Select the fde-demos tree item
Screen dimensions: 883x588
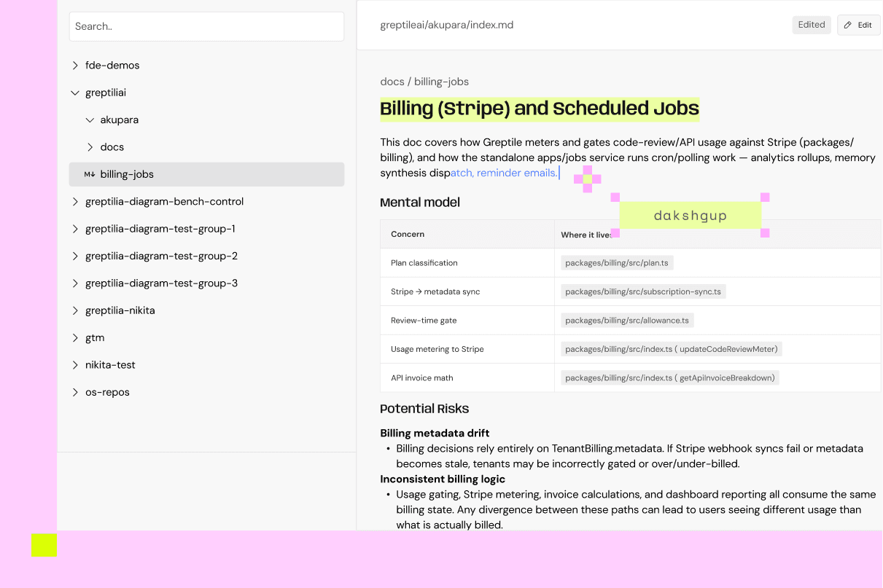click(x=112, y=66)
